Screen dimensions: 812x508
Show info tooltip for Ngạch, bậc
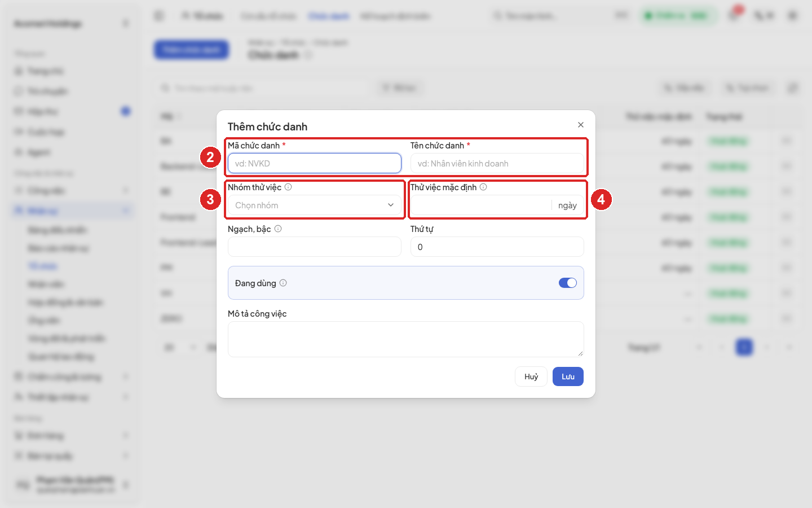(278, 229)
